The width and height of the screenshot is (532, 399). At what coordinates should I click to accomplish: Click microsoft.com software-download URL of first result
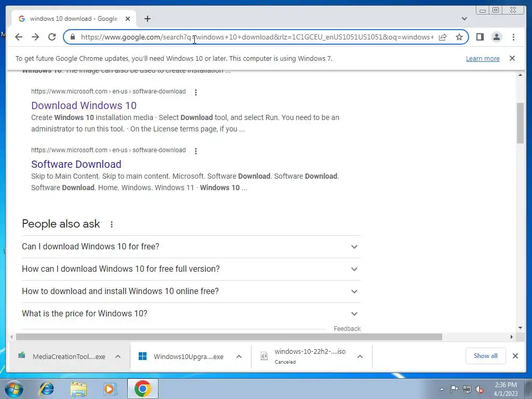click(x=108, y=91)
